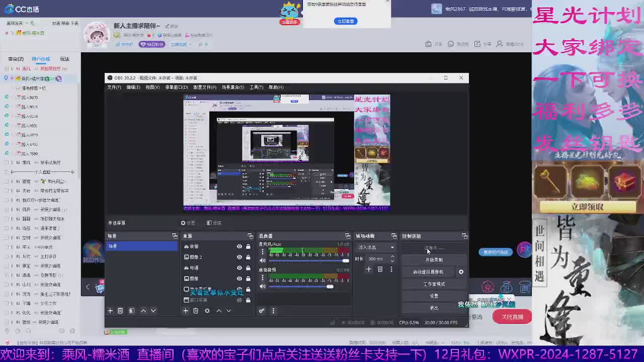
Task: Click the edit pencil next to 新人主播求陪伴~
Action: pos(167,26)
